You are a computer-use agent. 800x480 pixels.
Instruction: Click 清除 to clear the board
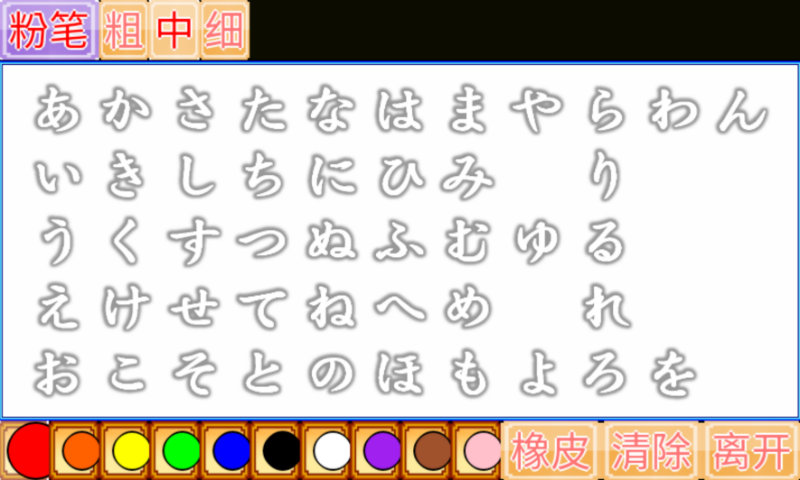[x=652, y=451]
